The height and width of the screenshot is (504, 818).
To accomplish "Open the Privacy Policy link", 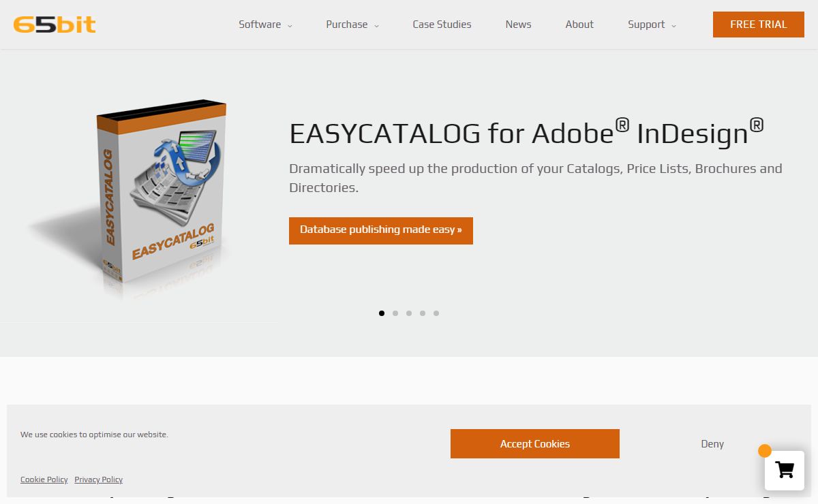I will click(x=99, y=479).
